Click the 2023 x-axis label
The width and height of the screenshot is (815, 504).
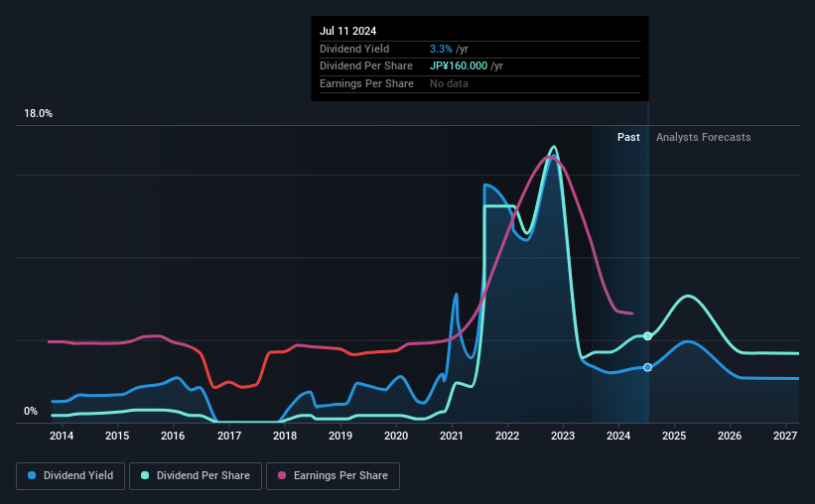(563, 436)
